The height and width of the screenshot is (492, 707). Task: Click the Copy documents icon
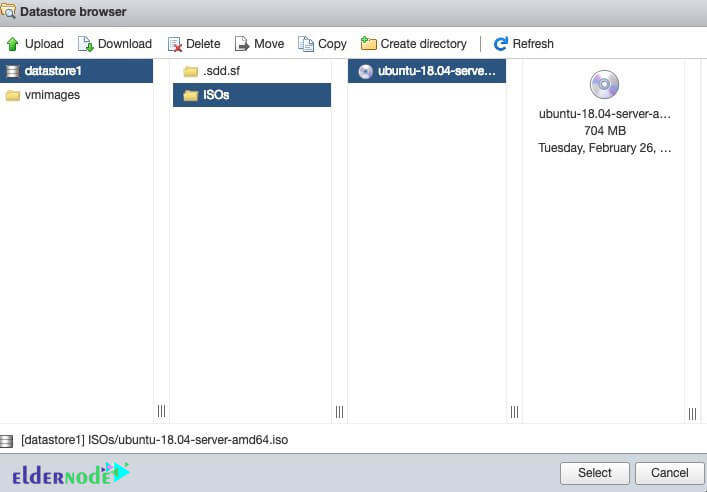[306, 44]
